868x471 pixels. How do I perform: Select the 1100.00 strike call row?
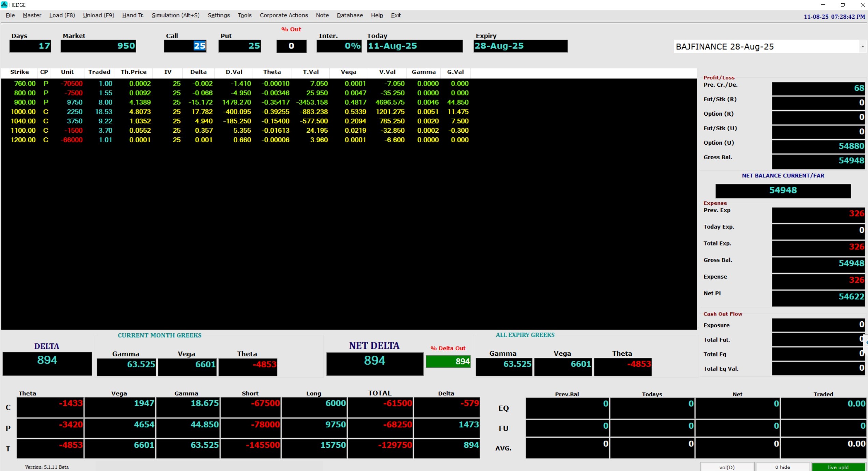tap(236, 130)
